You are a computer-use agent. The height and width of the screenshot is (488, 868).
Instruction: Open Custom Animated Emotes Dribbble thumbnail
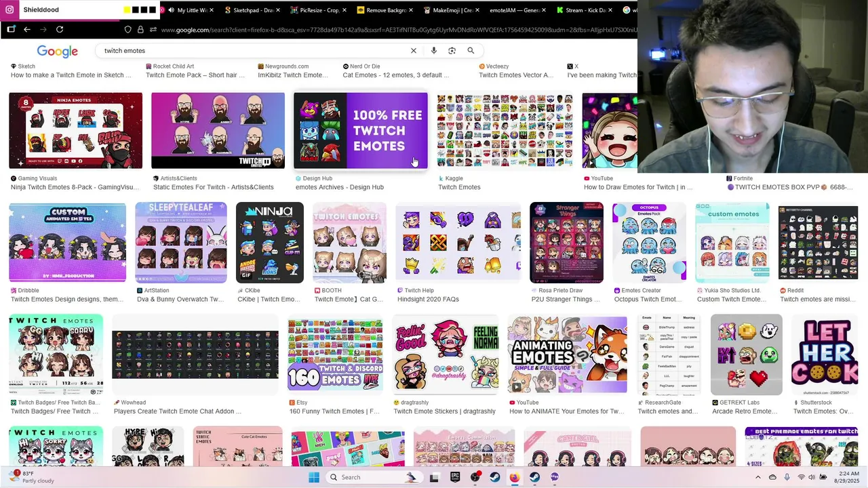(67, 242)
